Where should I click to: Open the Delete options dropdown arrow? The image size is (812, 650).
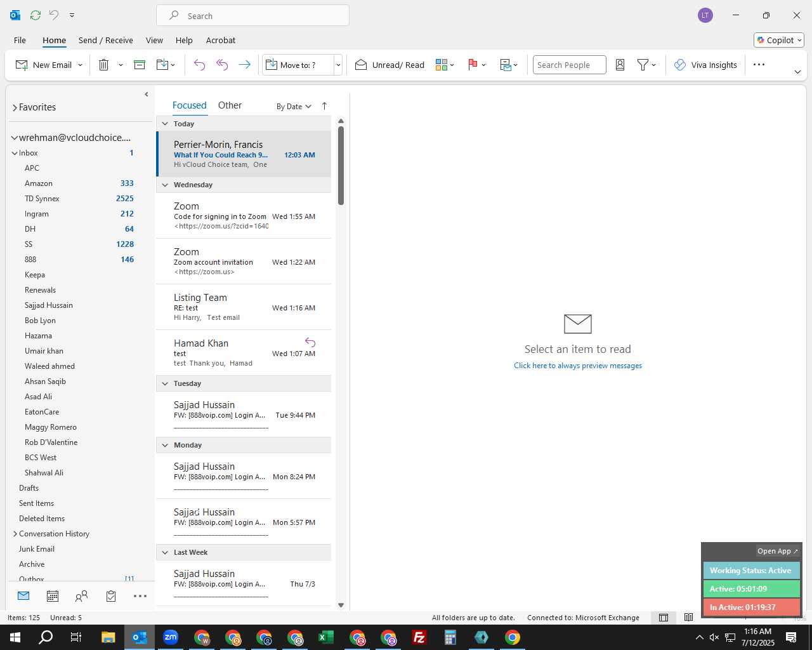point(121,65)
